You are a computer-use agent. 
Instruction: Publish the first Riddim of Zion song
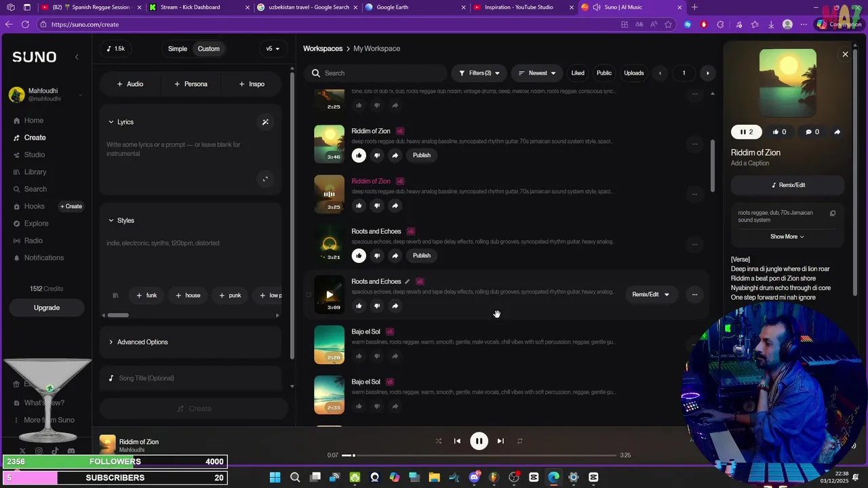(422, 155)
